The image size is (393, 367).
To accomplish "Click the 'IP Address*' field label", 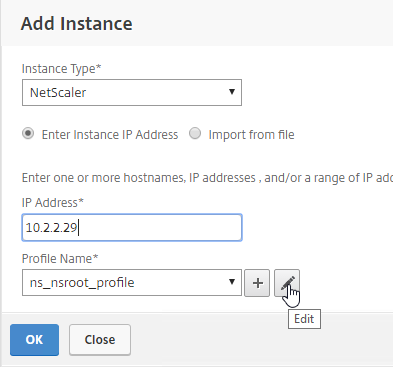I will coord(53,203).
